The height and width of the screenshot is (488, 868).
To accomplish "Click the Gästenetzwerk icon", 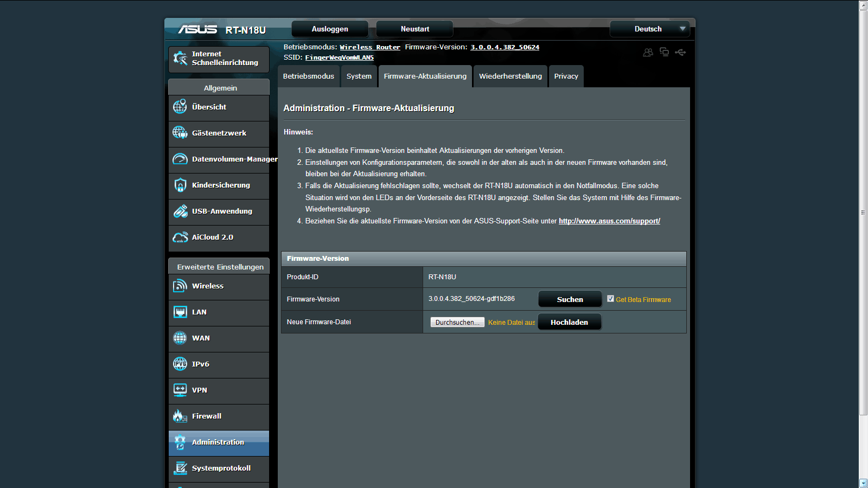I will tap(180, 133).
